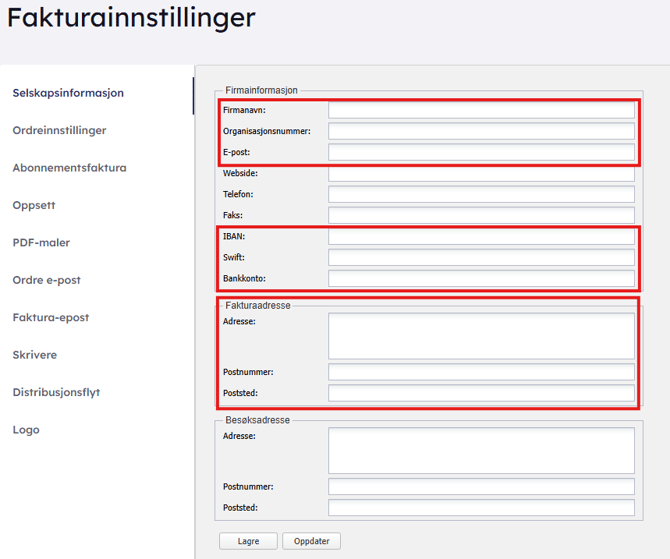This screenshot has height=559, width=670.
Task: Open the Oppsett settings page
Action: coord(34,205)
